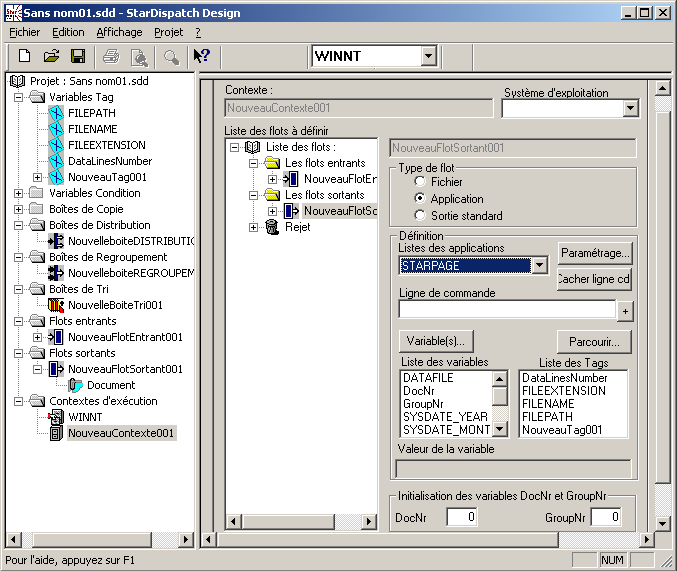
Task: Click the New document toolbar icon
Action: [25, 57]
